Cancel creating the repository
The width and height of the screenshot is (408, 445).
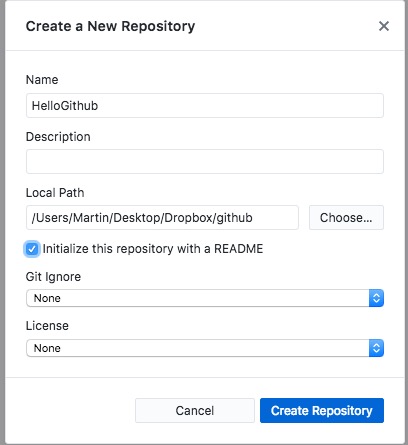click(x=195, y=411)
